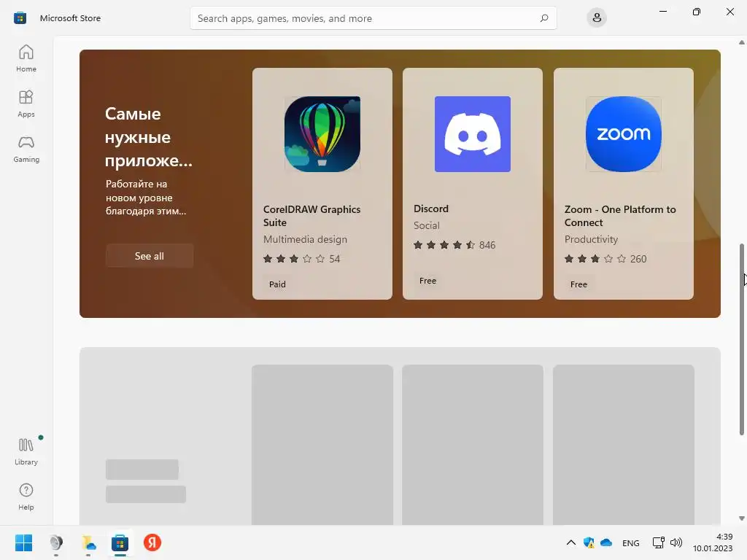The width and height of the screenshot is (747, 560).
Task: Open the Zoom app icon
Action: click(x=623, y=134)
